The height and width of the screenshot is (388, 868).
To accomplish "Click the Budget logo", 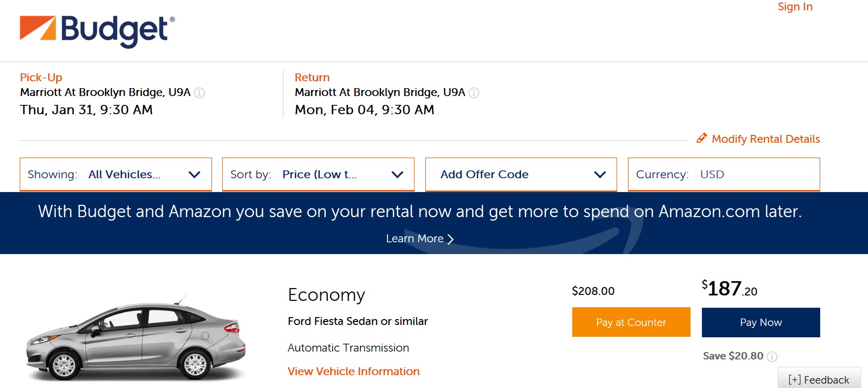I will [94, 30].
